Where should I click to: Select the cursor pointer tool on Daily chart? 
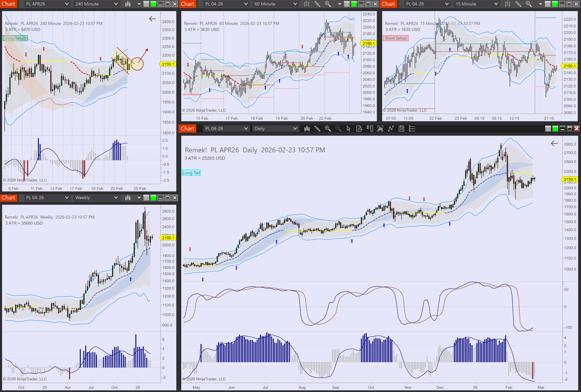click(x=349, y=129)
